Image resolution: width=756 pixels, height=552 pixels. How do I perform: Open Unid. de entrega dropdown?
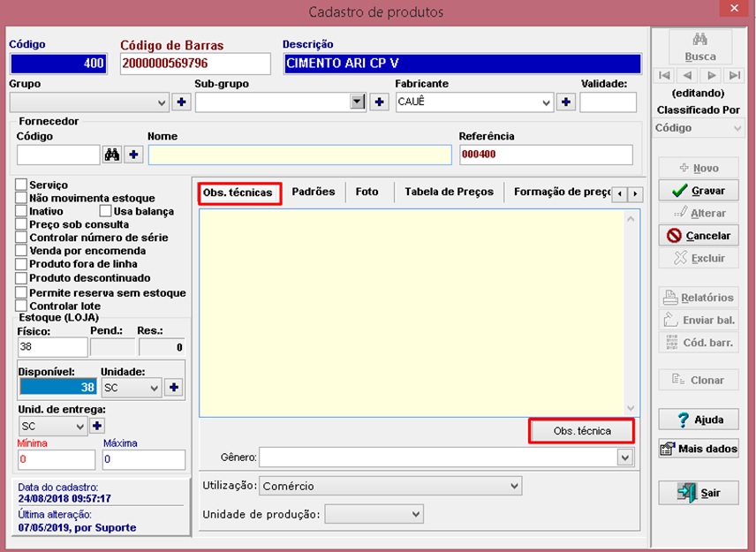[x=80, y=427]
